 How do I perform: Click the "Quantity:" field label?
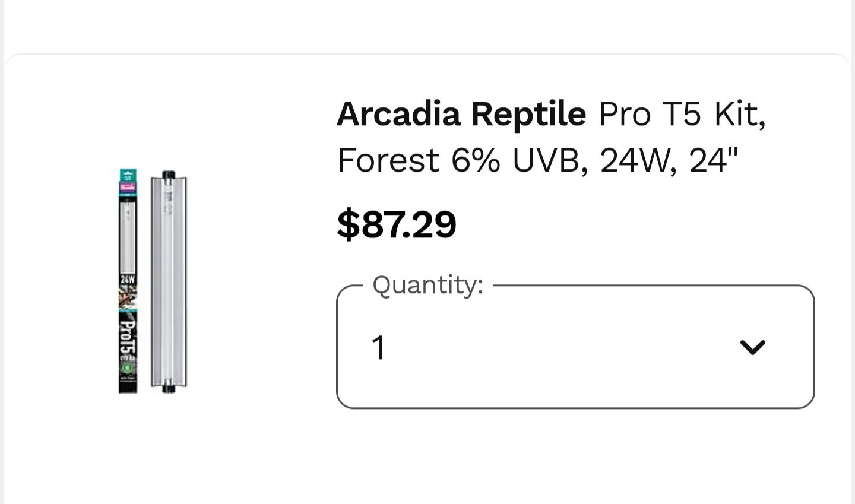pyautogui.click(x=427, y=285)
